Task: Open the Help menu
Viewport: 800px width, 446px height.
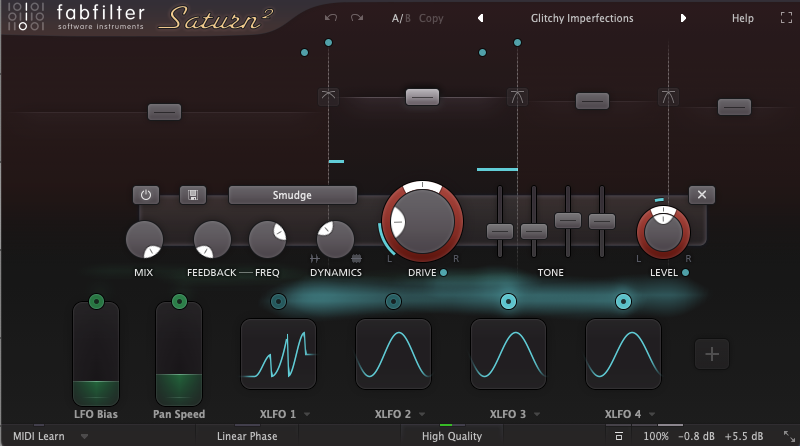Action: coord(742,18)
